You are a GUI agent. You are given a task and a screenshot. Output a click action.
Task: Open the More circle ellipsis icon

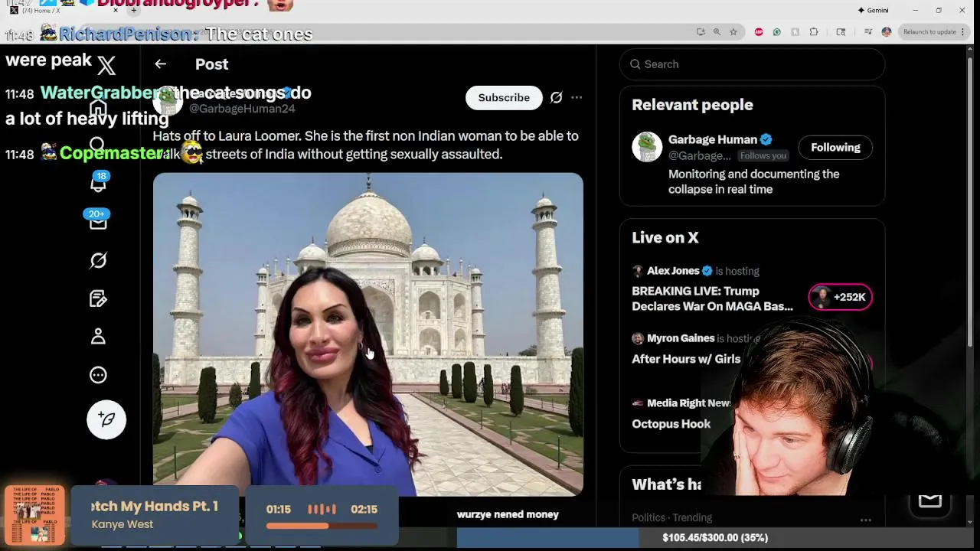click(98, 375)
